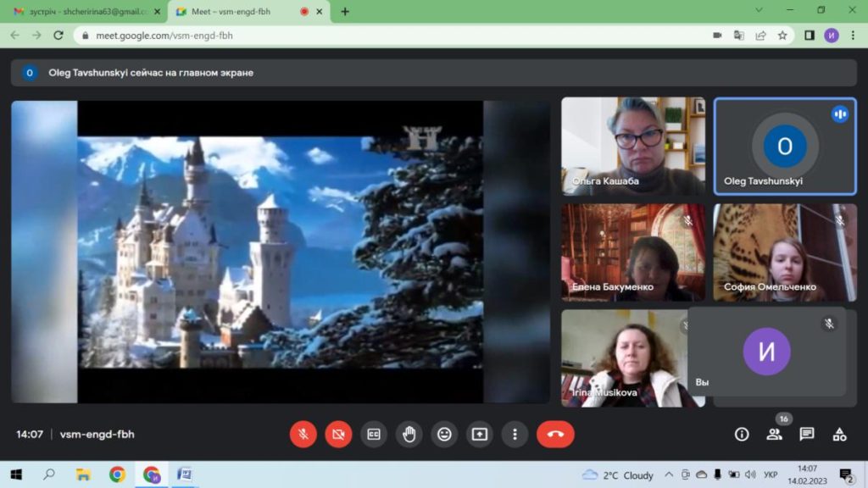Click your own self-view tile labeled Вы
The width and height of the screenshot is (868, 488).
click(x=766, y=352)
